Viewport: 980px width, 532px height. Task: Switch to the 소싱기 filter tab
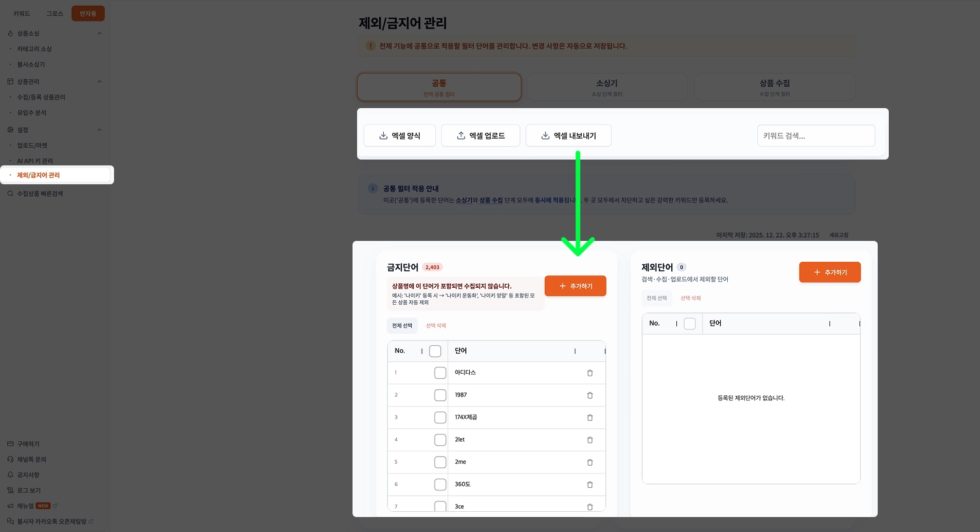click(x=607, y=87)
